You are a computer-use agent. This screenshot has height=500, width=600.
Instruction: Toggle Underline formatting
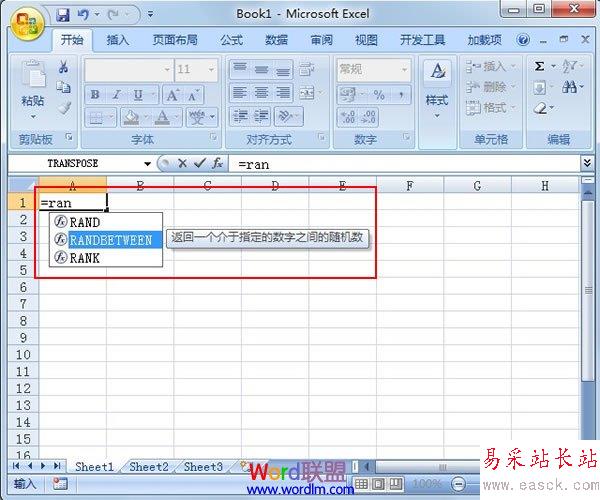click(138, 94)
